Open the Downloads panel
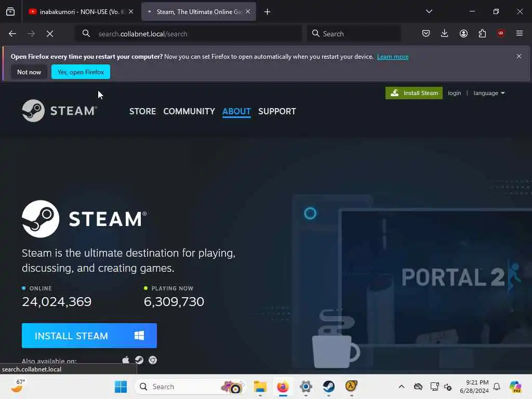This screenshot has height=399, width=532. [445, 33]
